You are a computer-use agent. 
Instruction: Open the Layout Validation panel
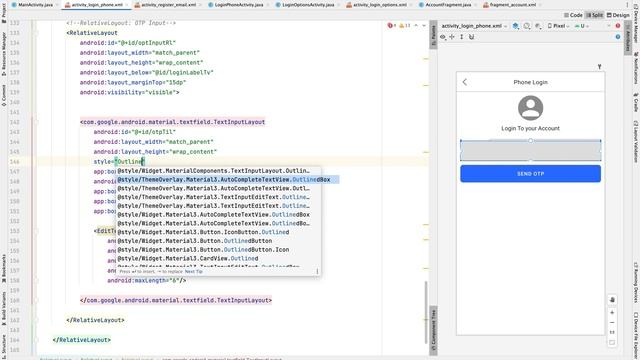636,142
